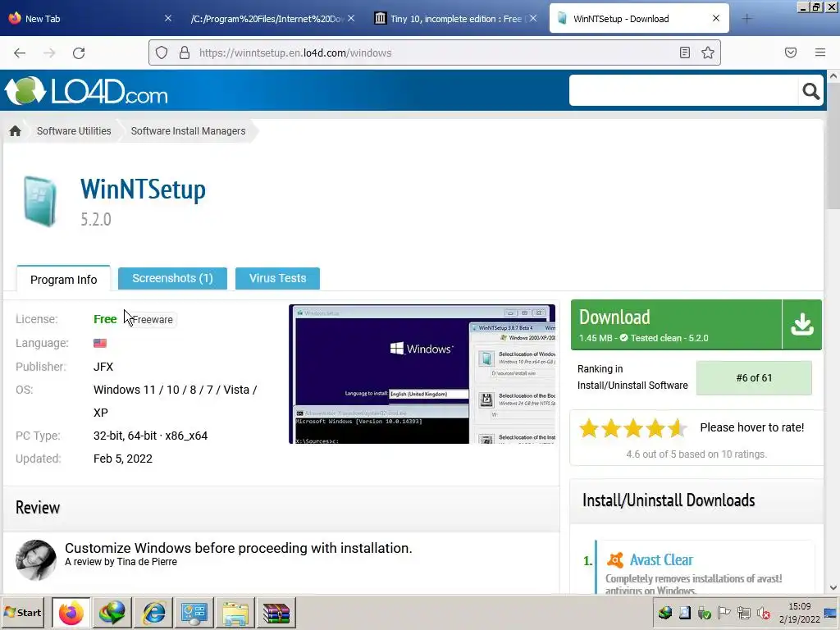Image resolution: width=840 pixels, height=630 pixels.
Task: Reload the current page
Action: point(79,53)
